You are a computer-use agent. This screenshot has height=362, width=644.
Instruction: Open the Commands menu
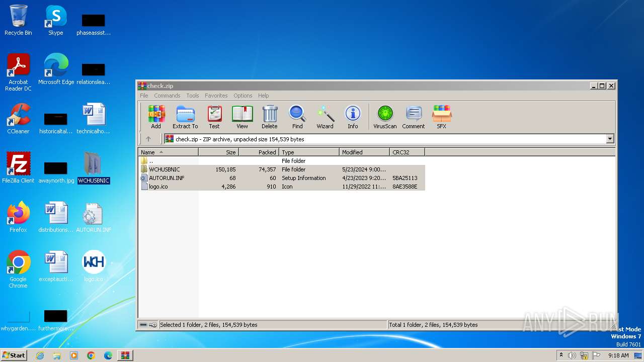167,96
